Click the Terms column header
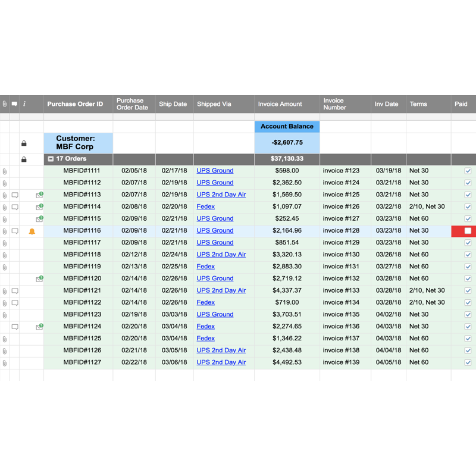The width and height of the screenshot is (476, 476). [418, 104]
